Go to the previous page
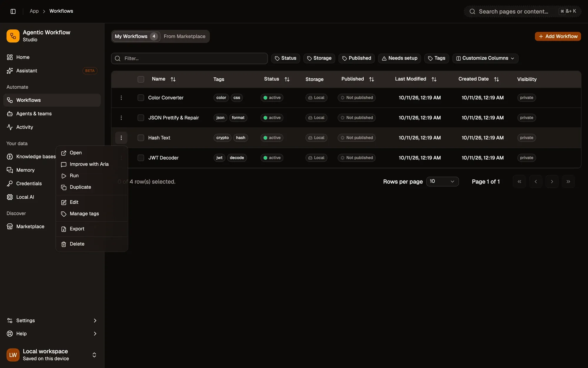The height and width of the screenshot is (368, 588). click(x=536, y=182)
